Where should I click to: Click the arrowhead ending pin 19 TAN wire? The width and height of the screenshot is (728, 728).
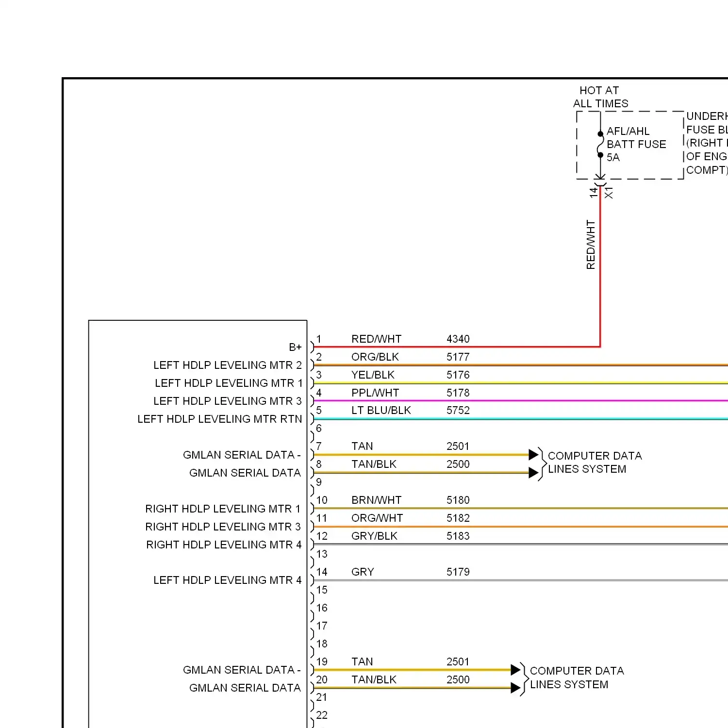[515, 670]
